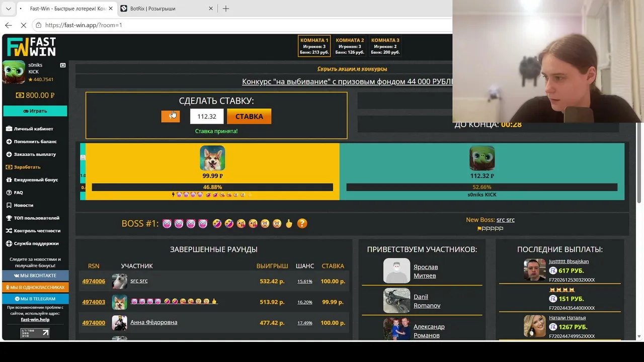Switch to КОМНАТА 2 room tab
This screenshot has width=644, height=362.
coord(350,46)
